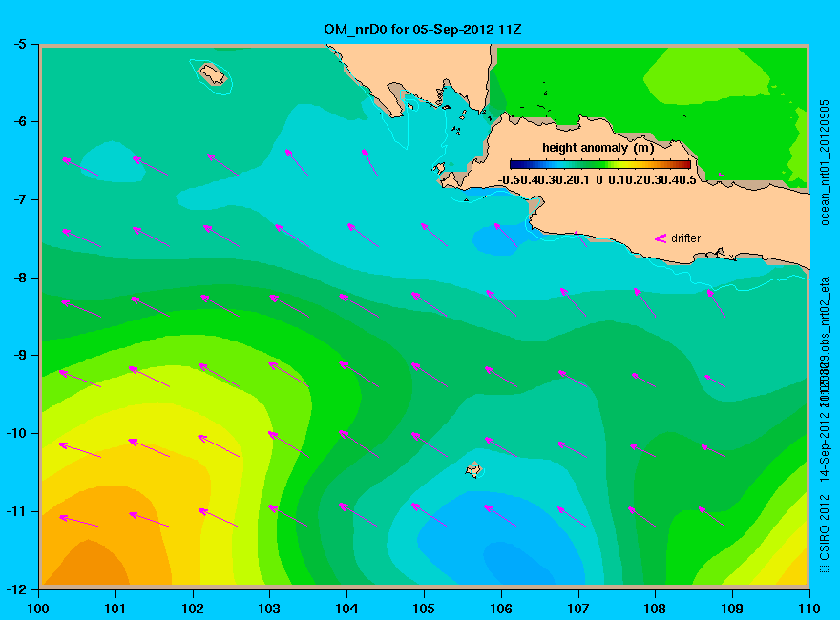Click the x-axis label "106"

501,609
